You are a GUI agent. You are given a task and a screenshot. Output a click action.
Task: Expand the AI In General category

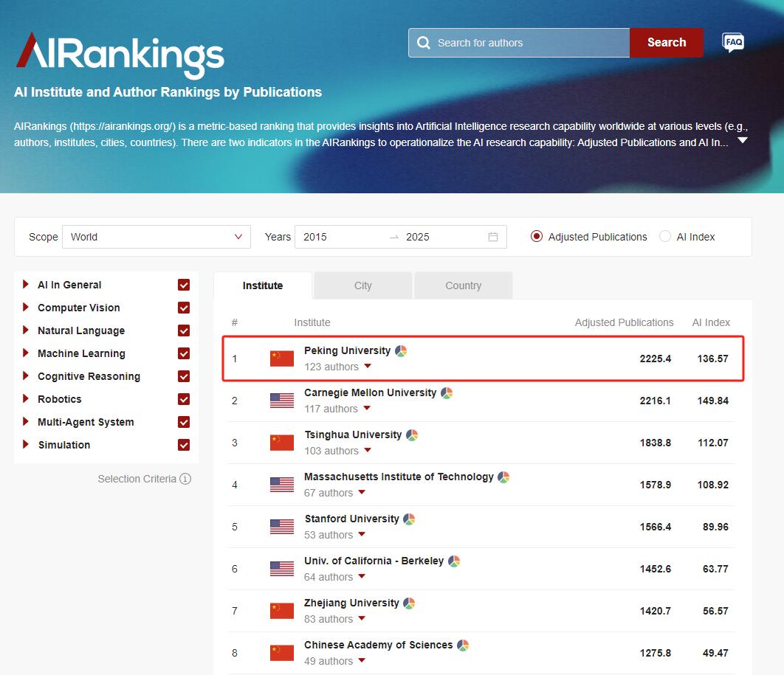tap(26, 284)
